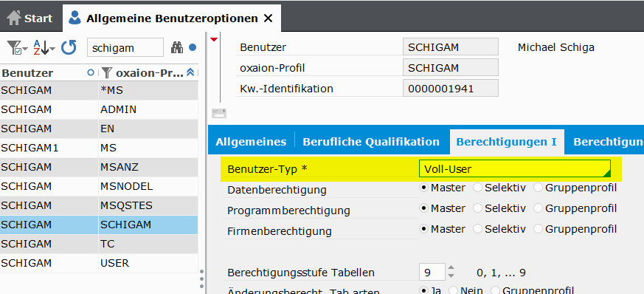
Task: Collapse the list using the double chevron icon
Action: [x=190, y=73]
